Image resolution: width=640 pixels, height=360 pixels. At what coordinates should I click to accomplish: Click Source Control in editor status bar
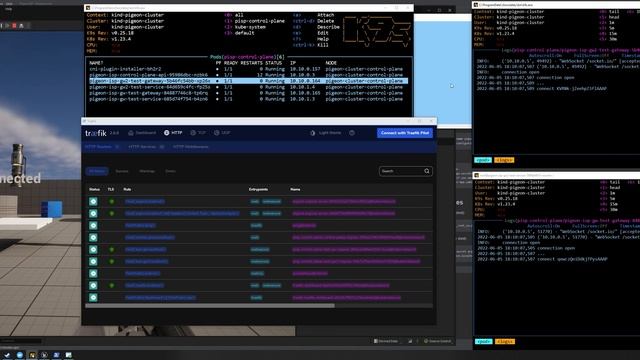438,341
